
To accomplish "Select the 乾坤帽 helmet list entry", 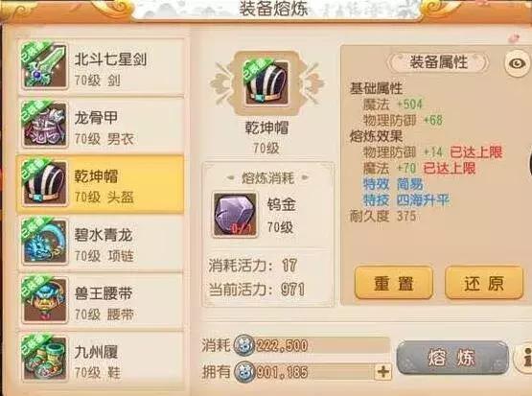I will click(x=101, y=184).
